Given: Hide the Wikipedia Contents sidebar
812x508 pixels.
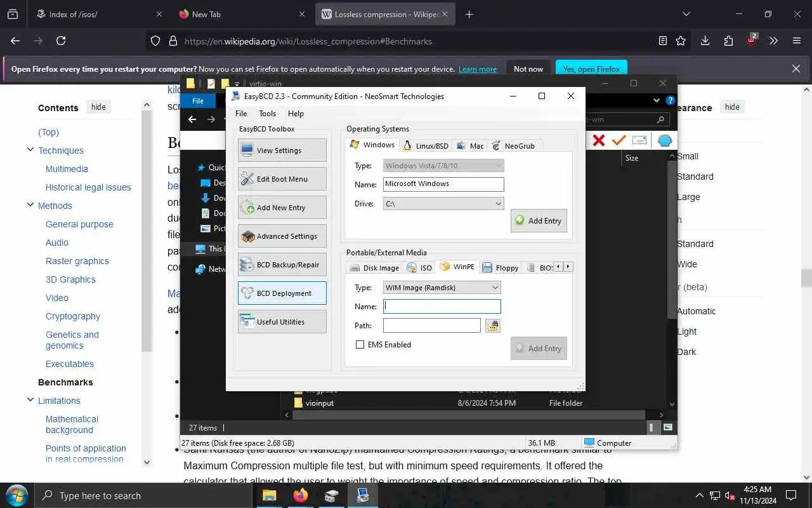Looking at the screenshot, I should point(98,107).
